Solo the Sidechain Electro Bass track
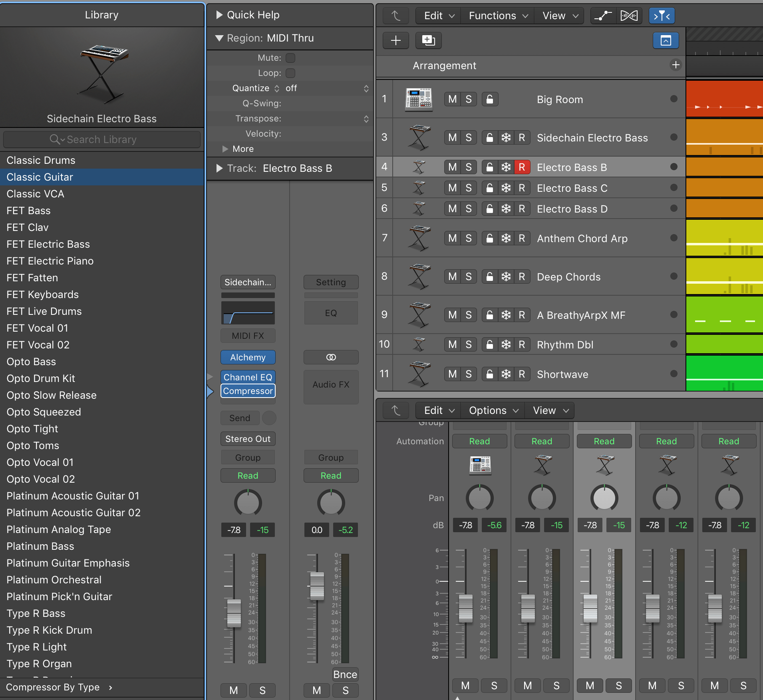The image size is (763, 700). (x=469, y=137)
